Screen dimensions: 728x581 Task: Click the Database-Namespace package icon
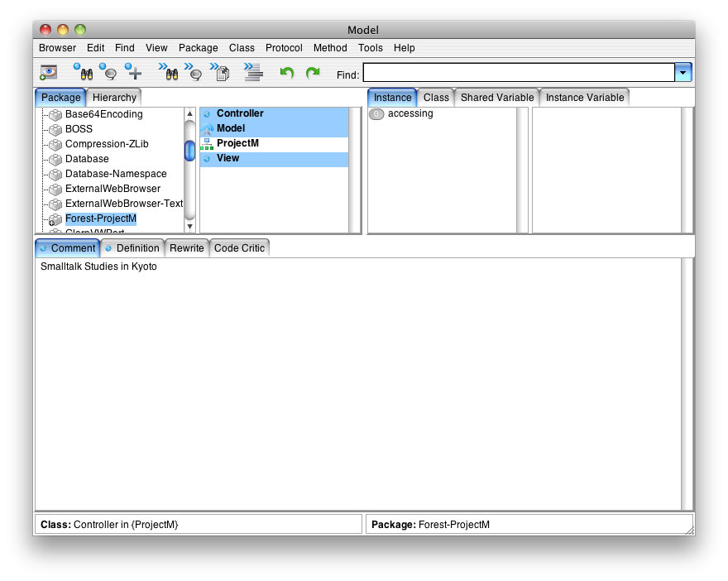click(55, 174)
